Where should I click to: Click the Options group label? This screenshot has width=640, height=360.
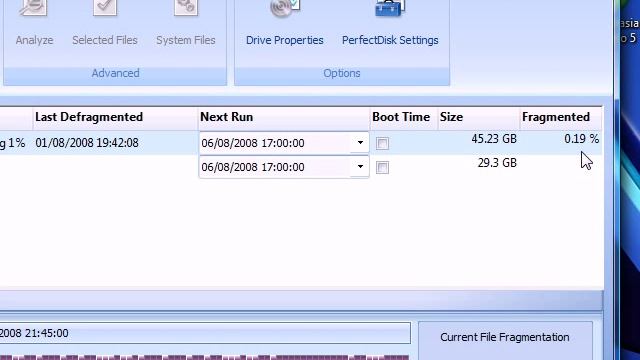point(342,73)
